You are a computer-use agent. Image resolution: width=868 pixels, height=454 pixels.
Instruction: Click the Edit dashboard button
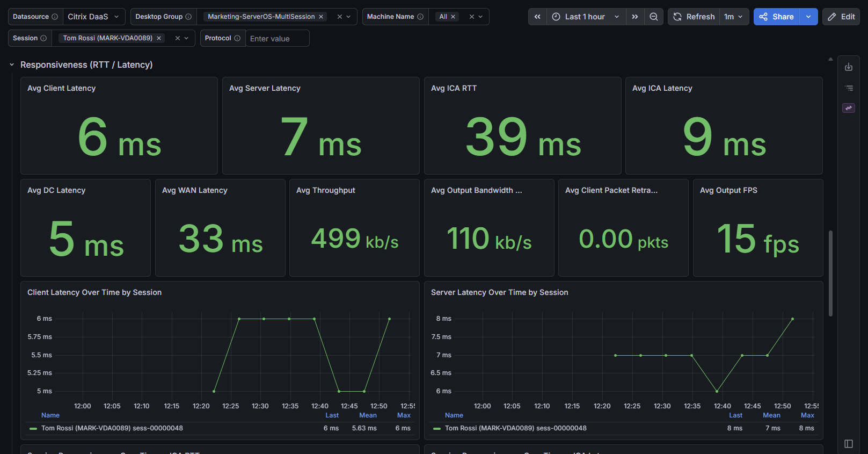click(841, 17)
